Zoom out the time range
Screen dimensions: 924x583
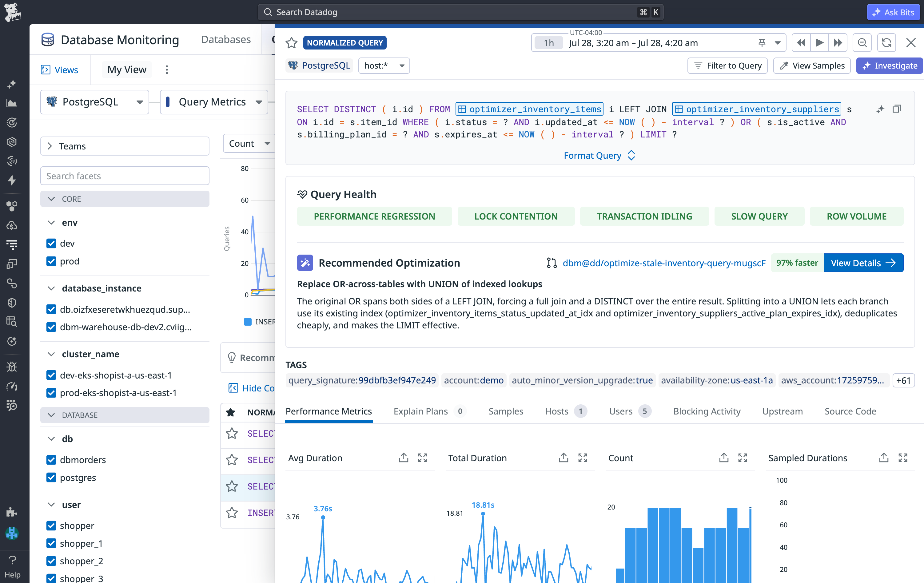point(862,42)
